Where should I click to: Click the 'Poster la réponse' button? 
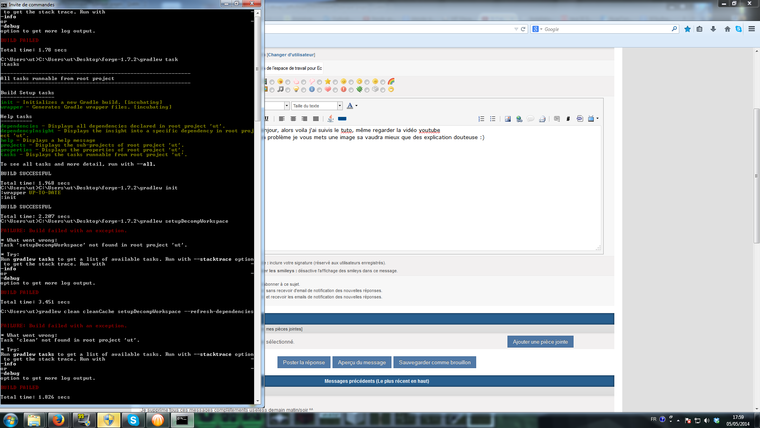point(304,362)
